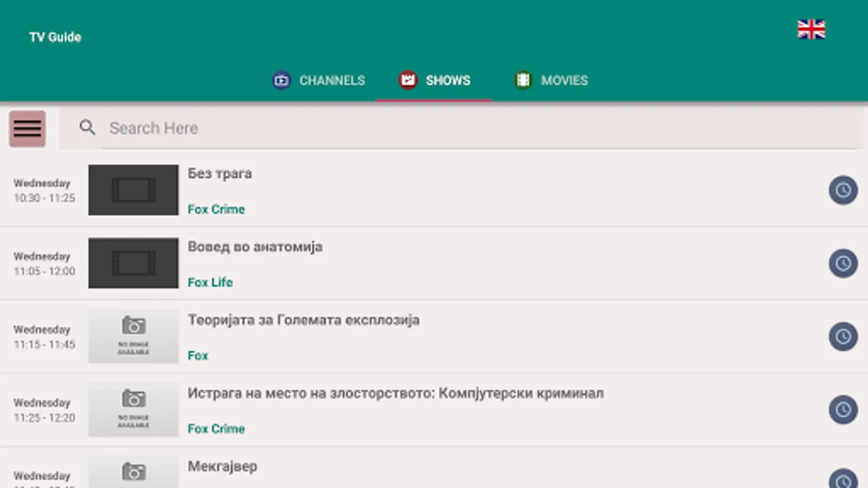Screen dimensions: 868x488
Task: Click the search magnifier icon
Action: (x=87, y=128)
